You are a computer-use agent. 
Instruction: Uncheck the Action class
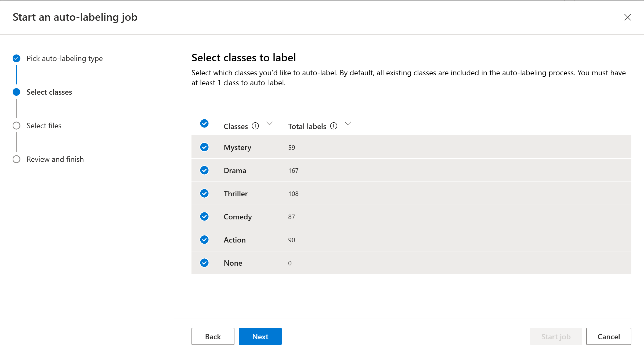pyautogui.click(x=204, y=240)
